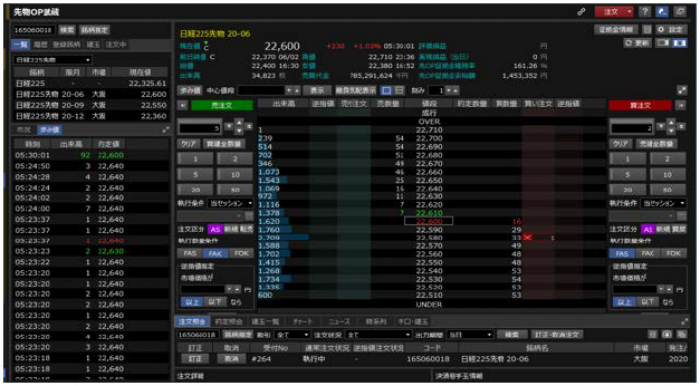
Task: Open the red 注文 dropdown in title bar
Action: [614, 12]
